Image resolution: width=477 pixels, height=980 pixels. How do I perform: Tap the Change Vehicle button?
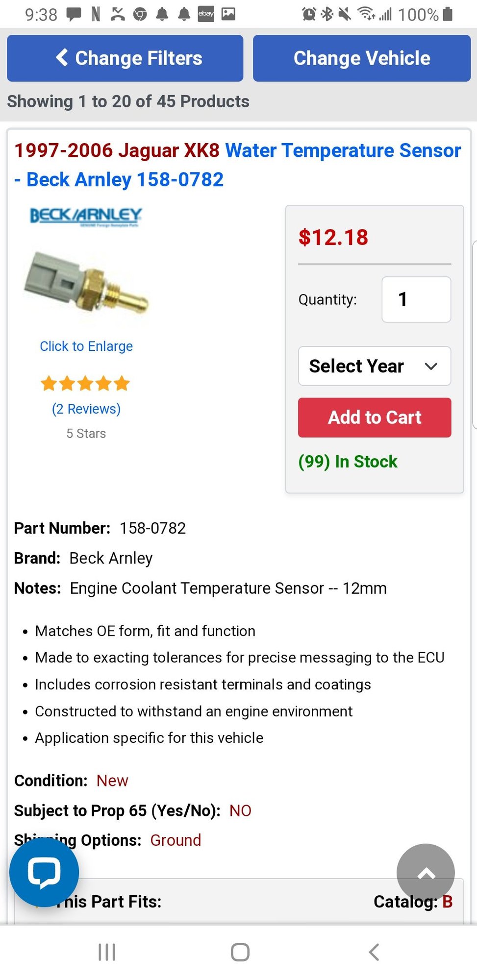(362, 58)
